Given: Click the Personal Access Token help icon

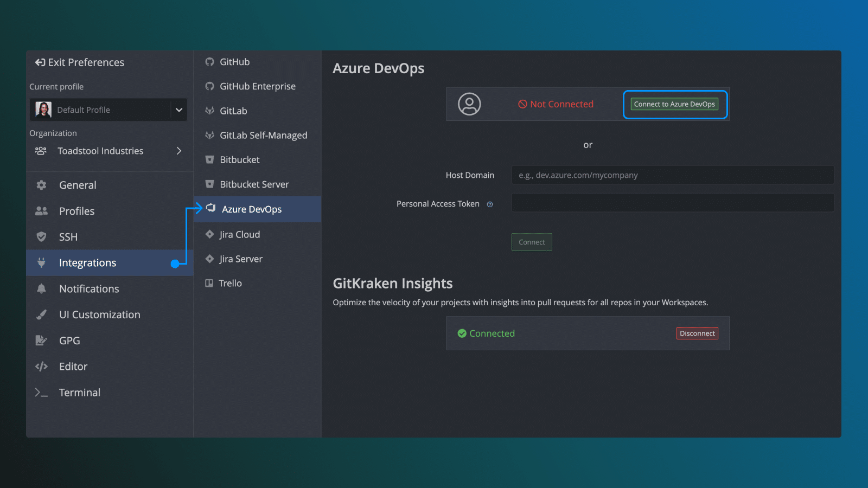Looking at the screenshot, I should click(490, 204).
